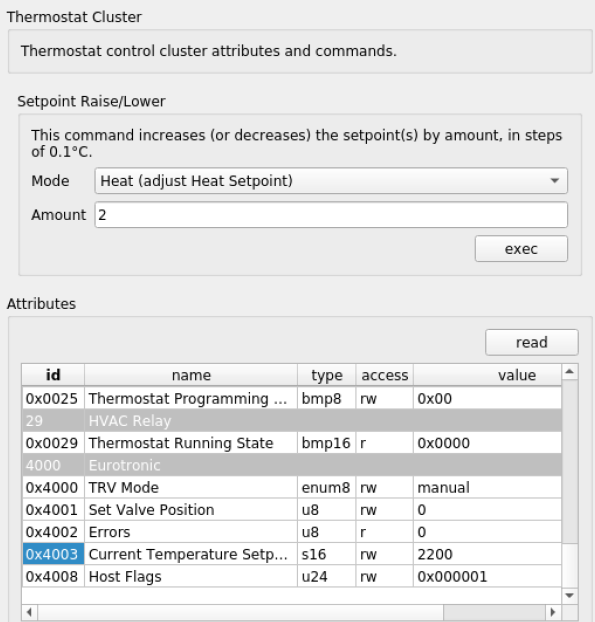Click the s16 type cell
Image resolution: width=595 pixels, height=622 pixels.
[x=326, y=554]
